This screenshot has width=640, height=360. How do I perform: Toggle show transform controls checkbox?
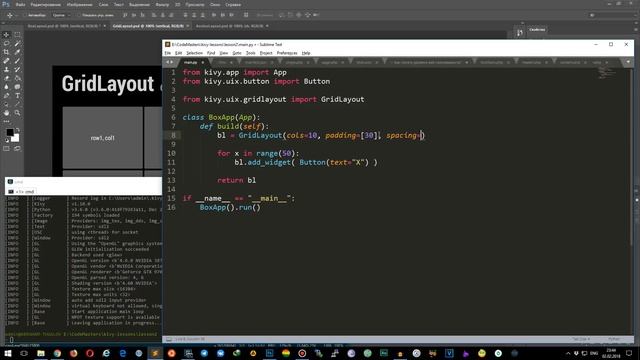click(x=80, y=15)
